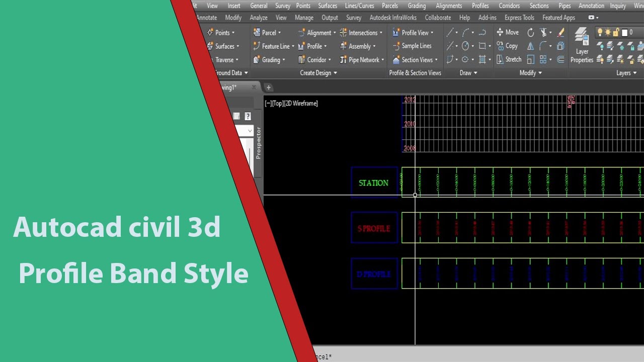Click the Stretch button
The width and height of the screenshot is (644, 362).
pos(509,59)
